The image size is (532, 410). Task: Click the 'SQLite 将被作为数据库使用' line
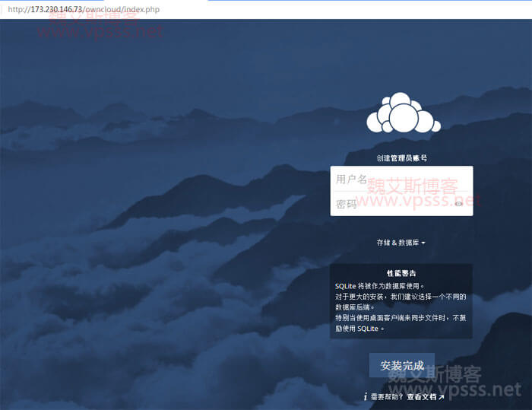pos(390,286)
